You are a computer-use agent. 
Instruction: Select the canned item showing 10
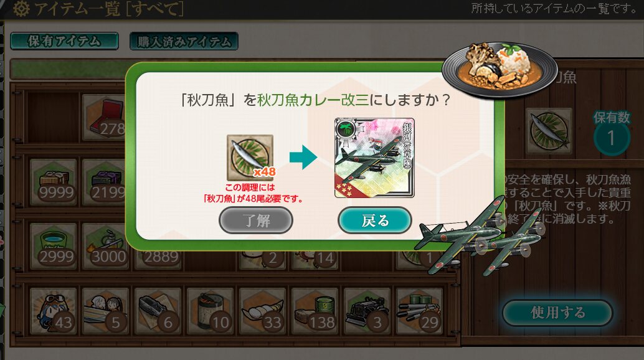pos(211,311)
